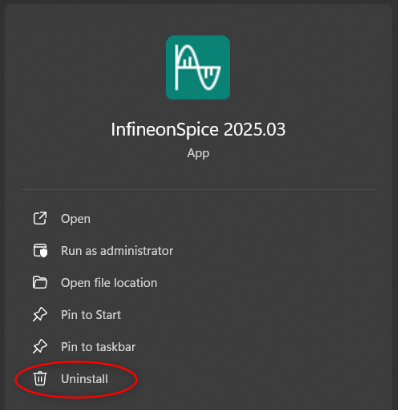This screenshot has width=398, height=410.
Task: Click the shield window icon for administrator
Action: click(x=40, y=251)
